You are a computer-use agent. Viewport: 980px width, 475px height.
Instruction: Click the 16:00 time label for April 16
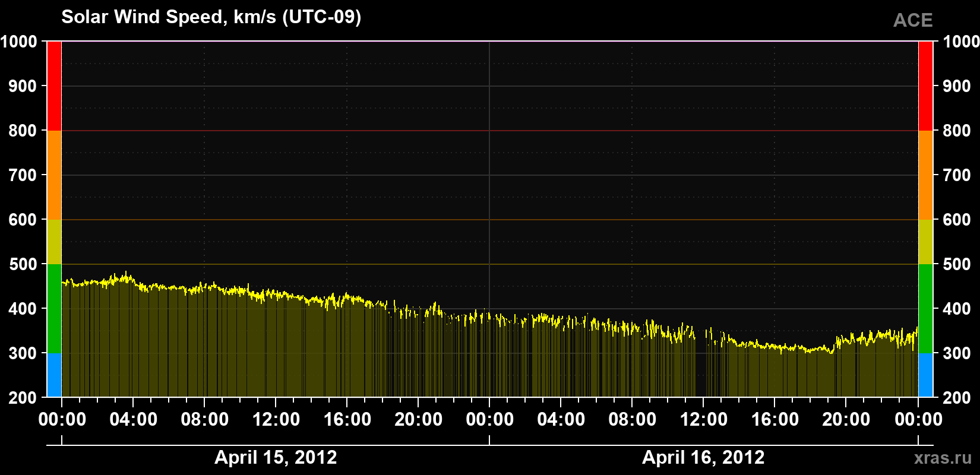click(774, 420)
